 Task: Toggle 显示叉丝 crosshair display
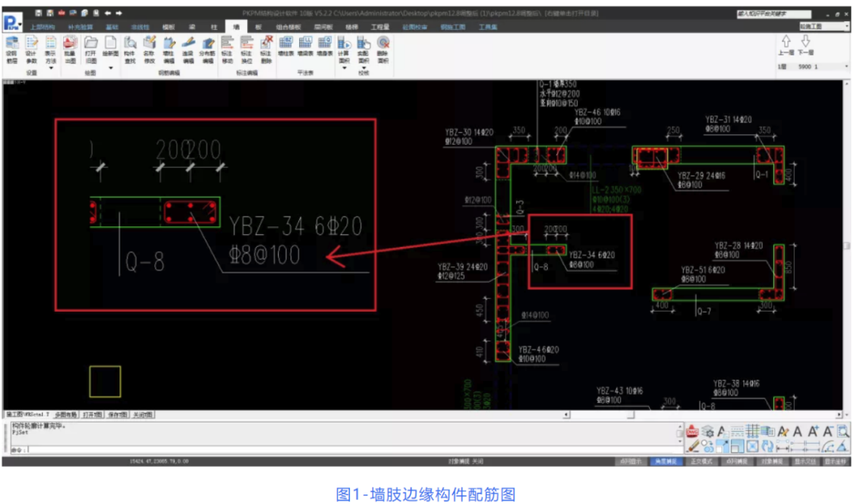[805, 461]
